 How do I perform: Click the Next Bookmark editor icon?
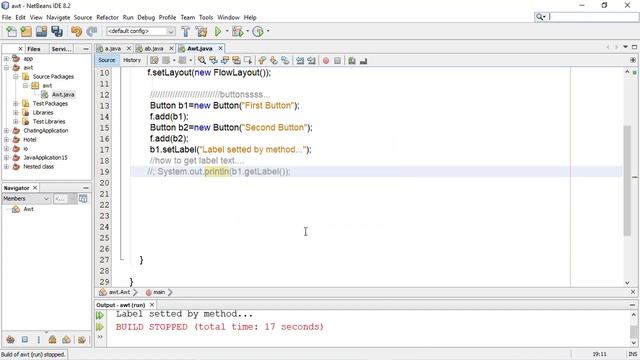point(273,60)
